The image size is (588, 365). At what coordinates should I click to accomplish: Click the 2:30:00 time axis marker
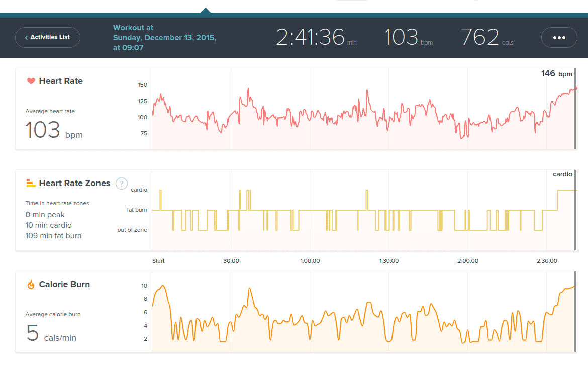pyautogui.click(x=546, y=261)
